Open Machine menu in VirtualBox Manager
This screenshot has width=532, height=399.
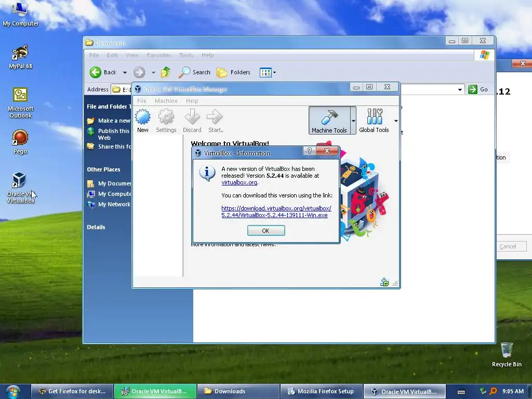(166, 101)
